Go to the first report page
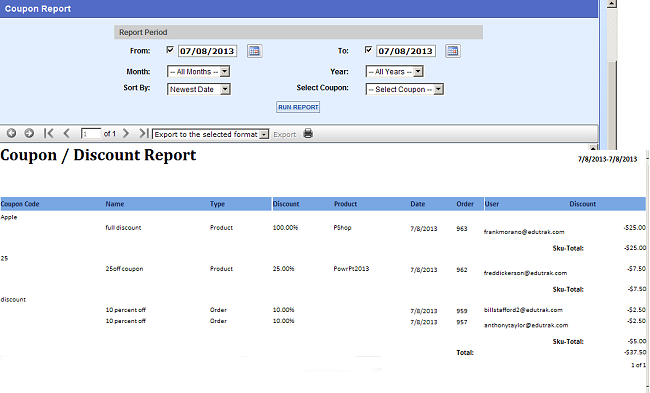 [49, 133]
